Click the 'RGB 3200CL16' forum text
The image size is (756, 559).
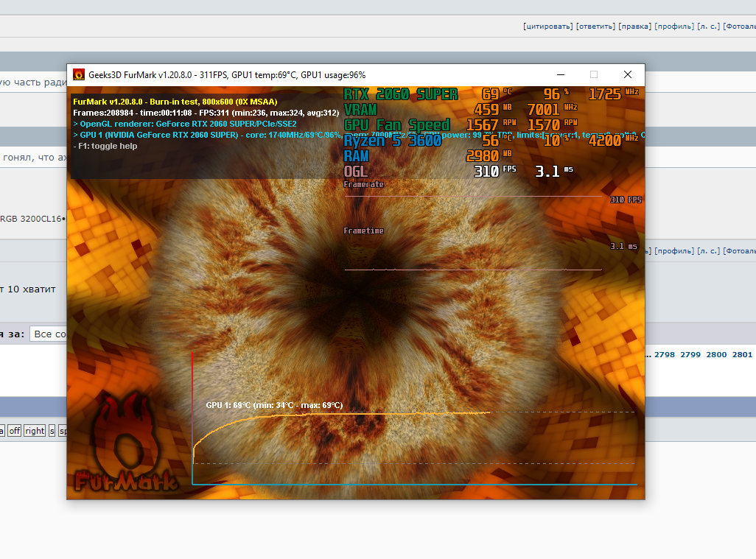point(31,219)
